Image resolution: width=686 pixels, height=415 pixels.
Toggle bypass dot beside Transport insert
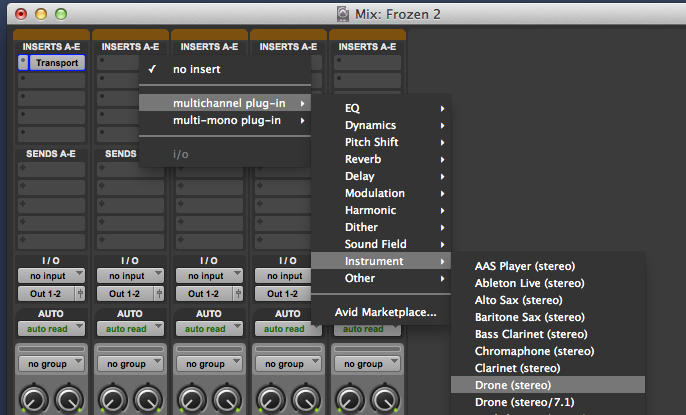point(23,63)
